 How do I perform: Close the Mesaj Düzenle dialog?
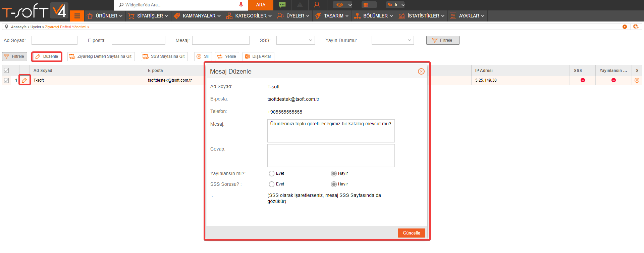[421, 71]
